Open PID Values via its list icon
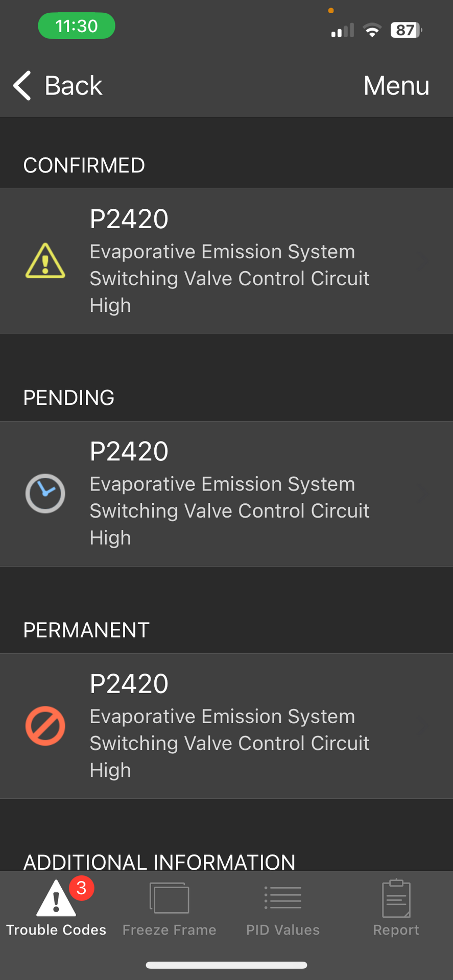The width and height of the screenshot is (453, 980). click(283, 898)
